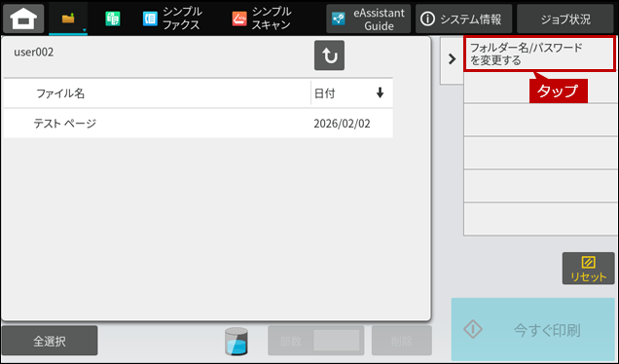Go back with the return arrow icon
Viewport: 619px width, 364px height.
329,55
